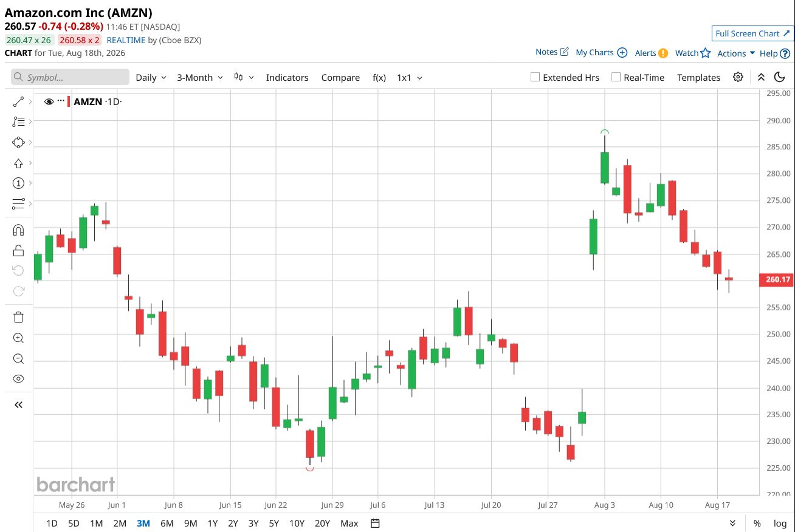Expand the line tool submenu arrow
This screenshot has width=795, height=532.
coord(30,102)
